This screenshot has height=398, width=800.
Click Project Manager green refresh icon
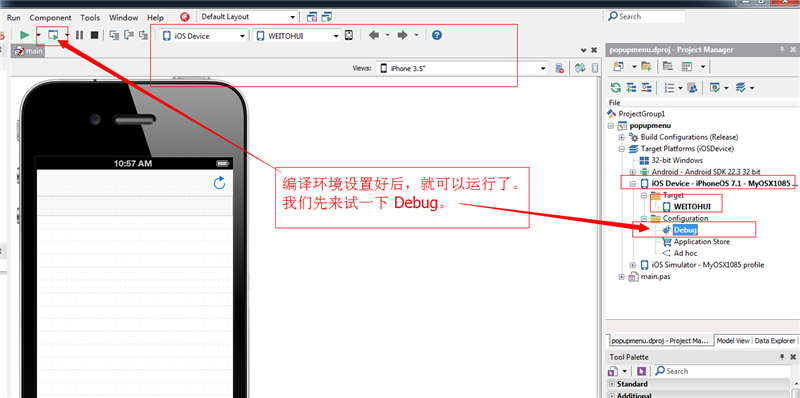pyautogui.click(x=616, y=88)
